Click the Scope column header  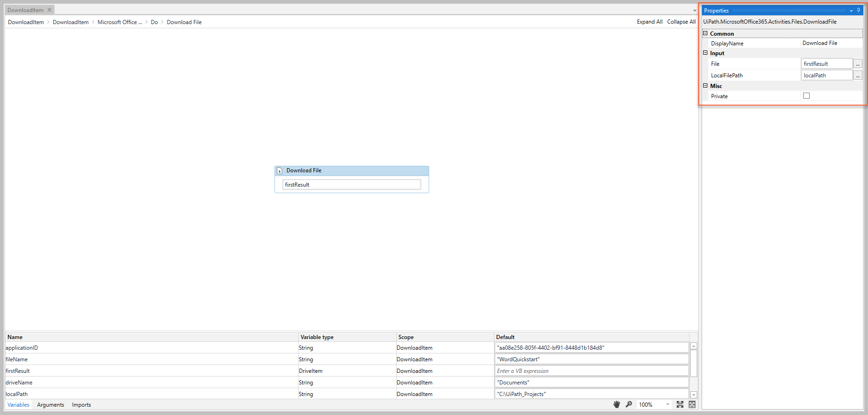[445, 337]
